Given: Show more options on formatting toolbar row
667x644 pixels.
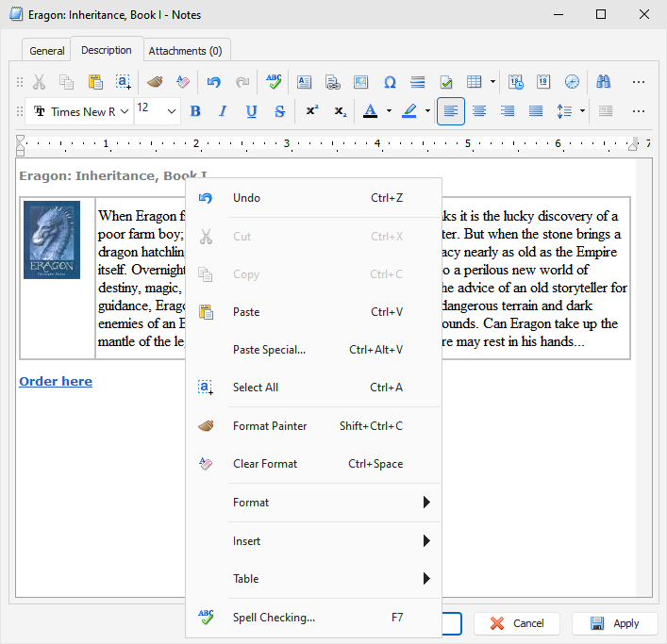Looking at the screenshot, I should (x=638, y=111).
